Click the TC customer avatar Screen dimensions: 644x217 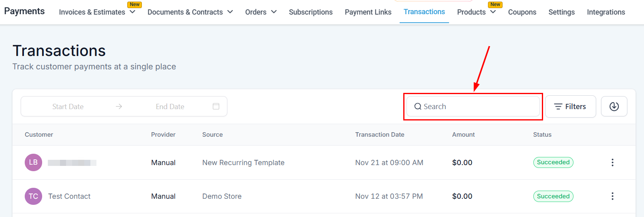pyautogui.click(x=33, y=196)
